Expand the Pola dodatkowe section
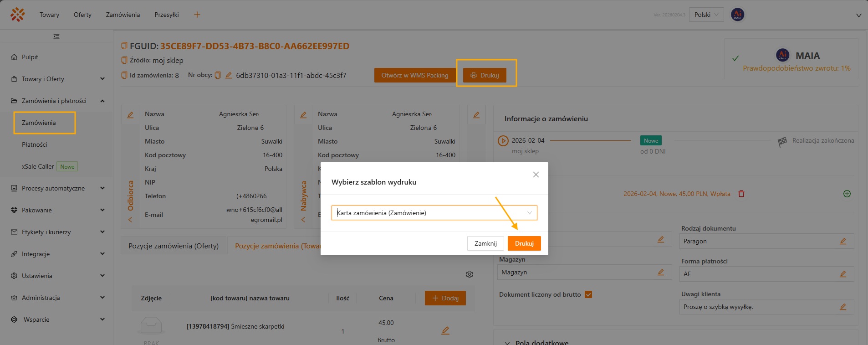The image size is (868, 345). 507,342
